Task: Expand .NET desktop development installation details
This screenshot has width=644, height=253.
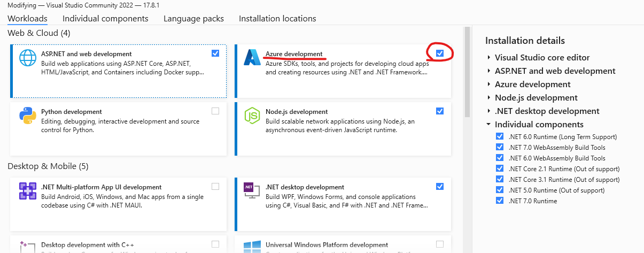Action: (488, 111)
